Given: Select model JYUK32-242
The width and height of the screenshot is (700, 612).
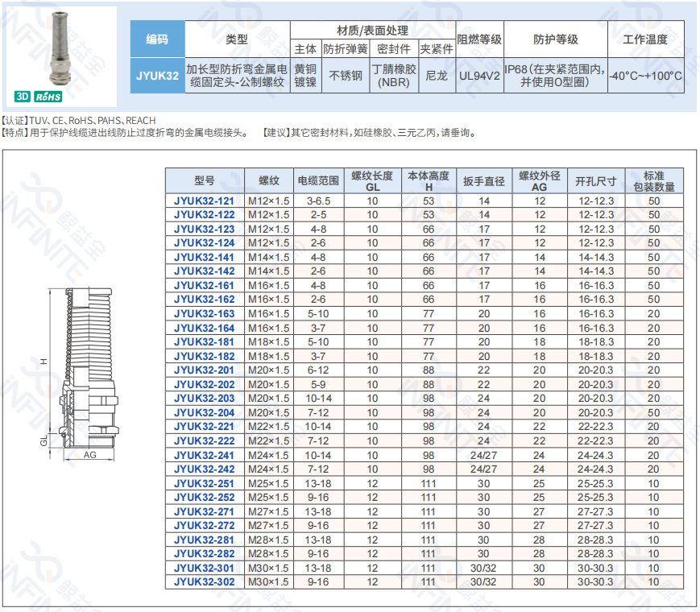Looking at the screenshot, I should point(205,469).
